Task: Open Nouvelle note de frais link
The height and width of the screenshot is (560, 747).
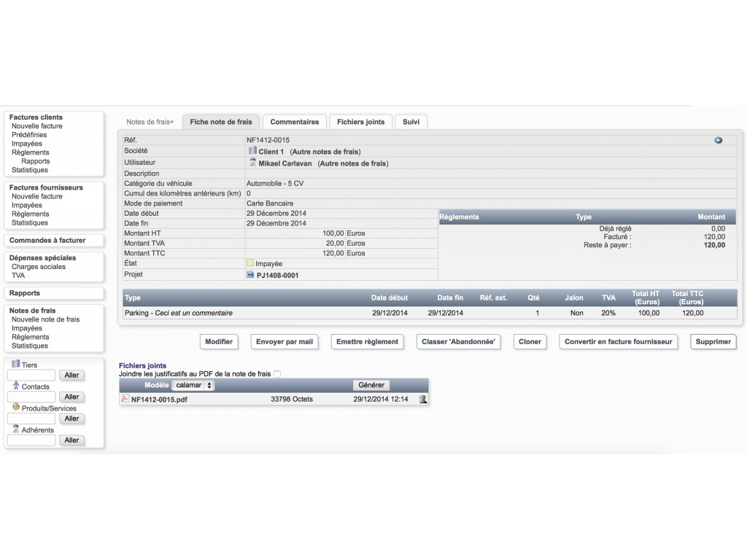Action: point(46,319)
